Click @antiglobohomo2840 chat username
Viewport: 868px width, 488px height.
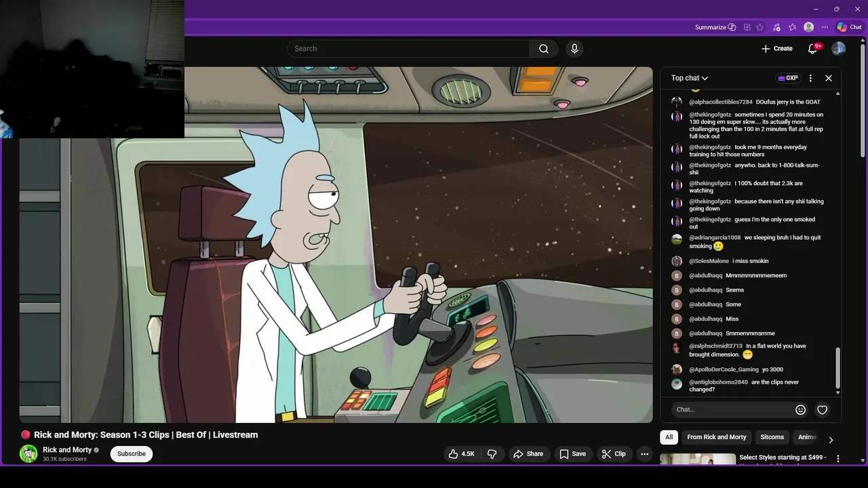point(718,382)
